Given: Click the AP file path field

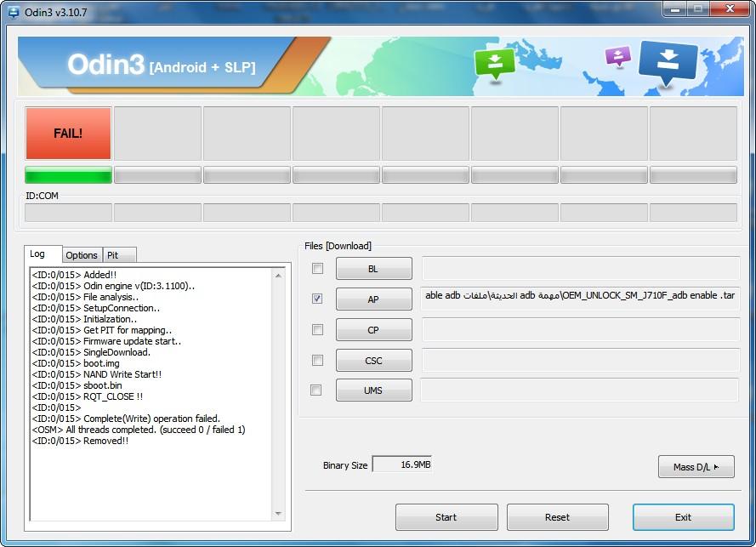Looking at the screenshot, I should click(x=581, y=296).
